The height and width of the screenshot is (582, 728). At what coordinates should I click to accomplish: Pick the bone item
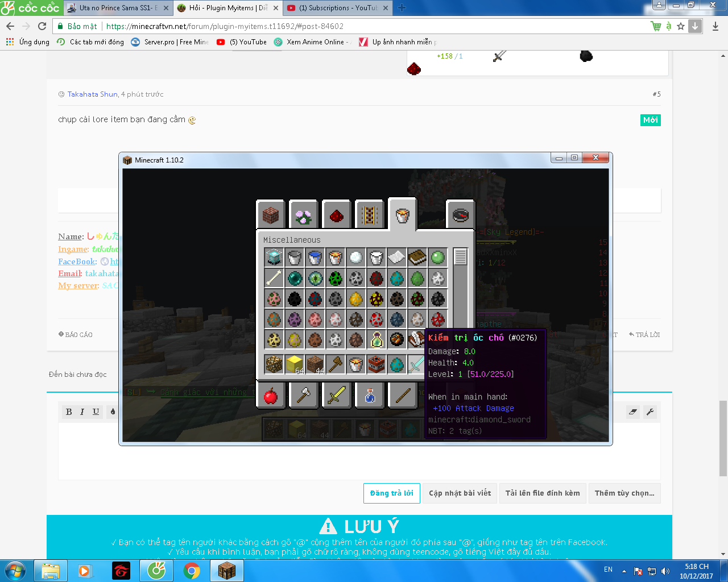click(x=274, y=278)
